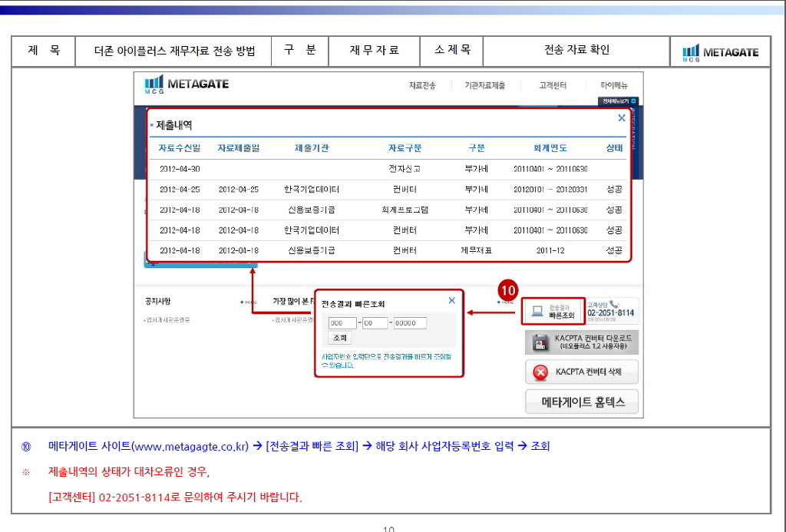The height and width of the screenshot is (532, 786).
Task: Click the 전체메뉴보기 button
Action: 619,101
